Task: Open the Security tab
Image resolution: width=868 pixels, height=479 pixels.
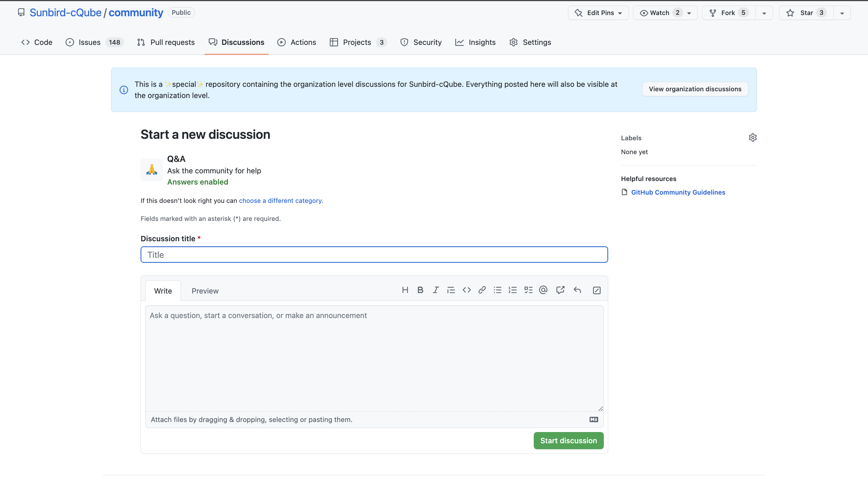Action: click(421, 43)
